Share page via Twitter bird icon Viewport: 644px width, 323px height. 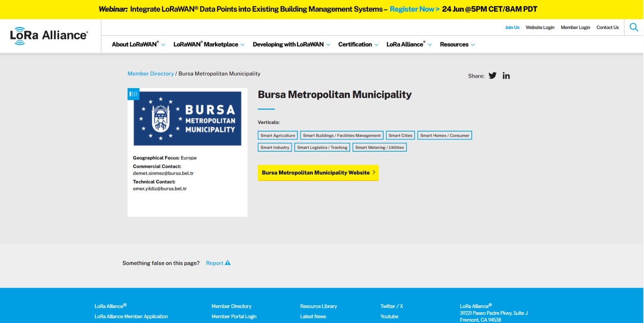tap(492, 76)
